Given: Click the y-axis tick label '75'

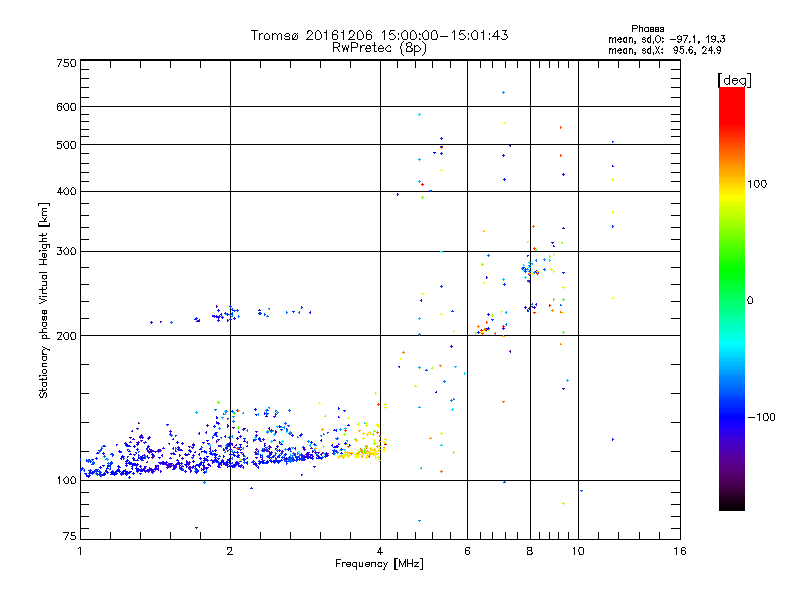Looking at the screenshot, I should click(x=70, y=536).
